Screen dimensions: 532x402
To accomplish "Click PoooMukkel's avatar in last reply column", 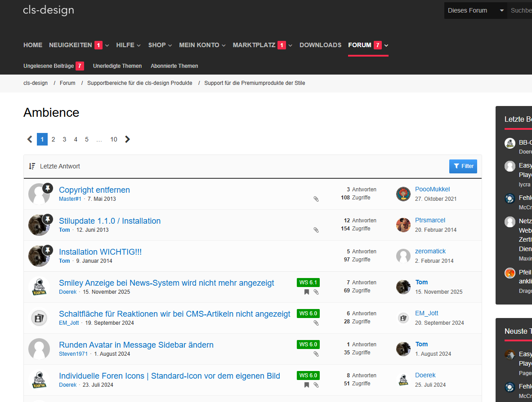I will pos(403,194).
